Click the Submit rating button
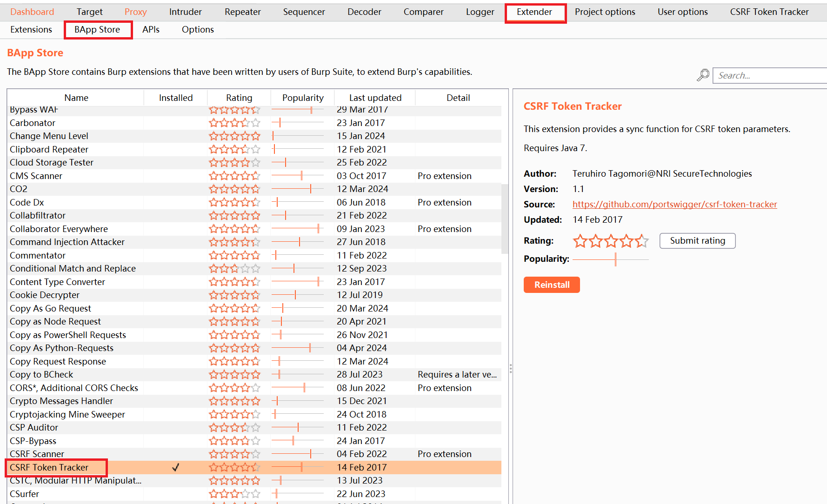Screen dimensions: 827x504 [x=697, y=240]
